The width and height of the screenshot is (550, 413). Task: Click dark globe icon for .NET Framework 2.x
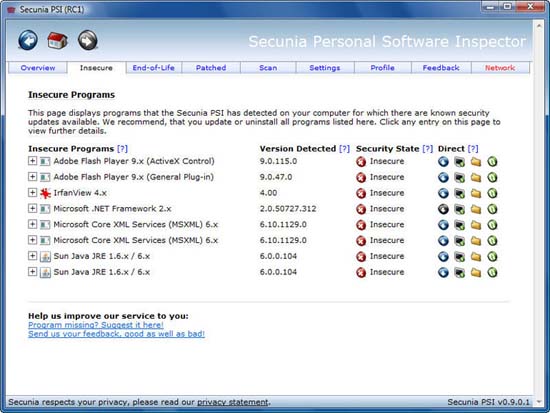pyautogui.click(x=443, y=209)
